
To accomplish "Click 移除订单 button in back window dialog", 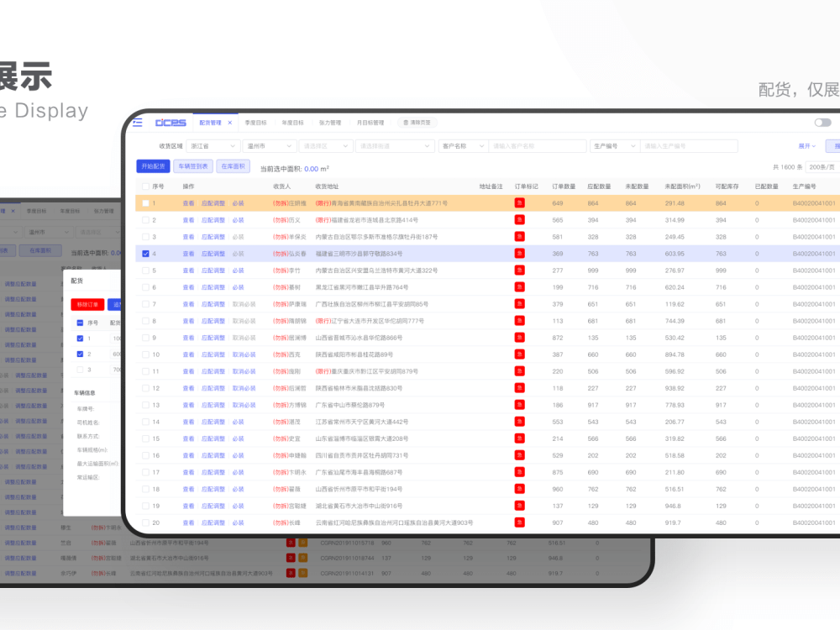I will click(87, 304).
